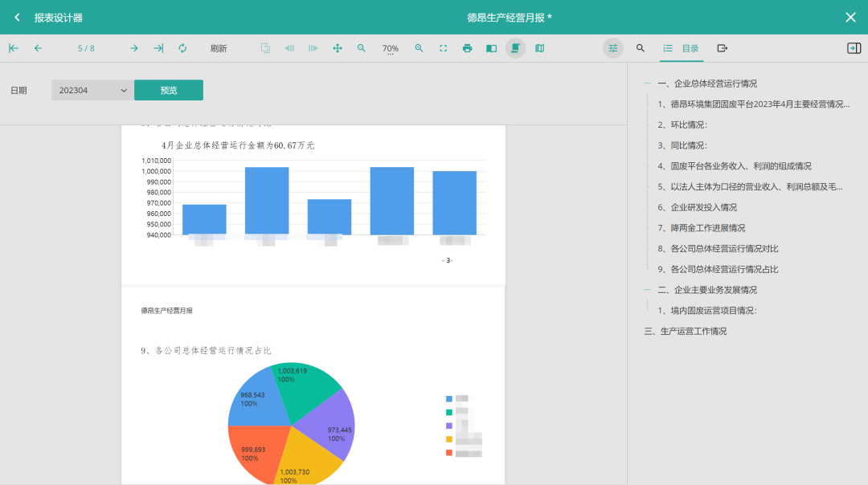Click the 刷新 refresh button
The image size is (868, 485).
click(x=219, y=49)
